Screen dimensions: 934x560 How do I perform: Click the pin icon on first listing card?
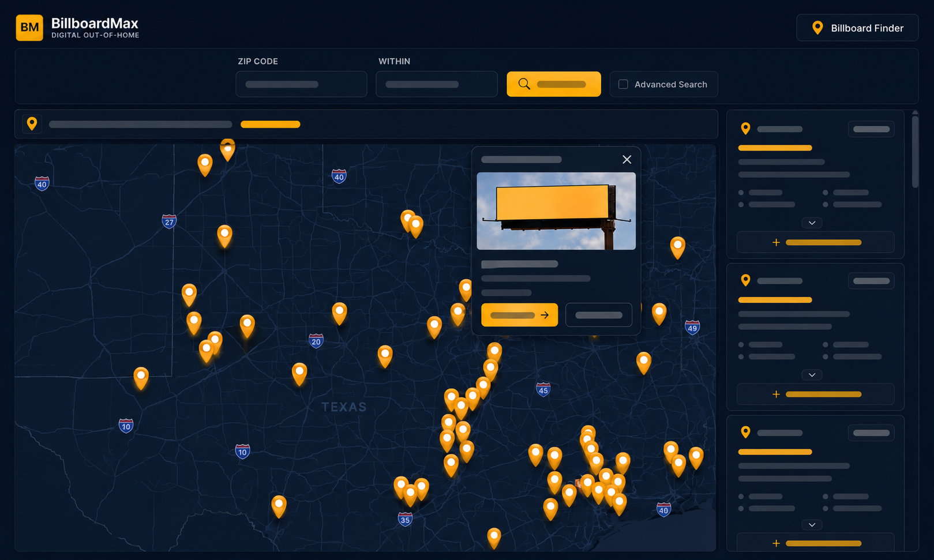[x=745, y=129]
